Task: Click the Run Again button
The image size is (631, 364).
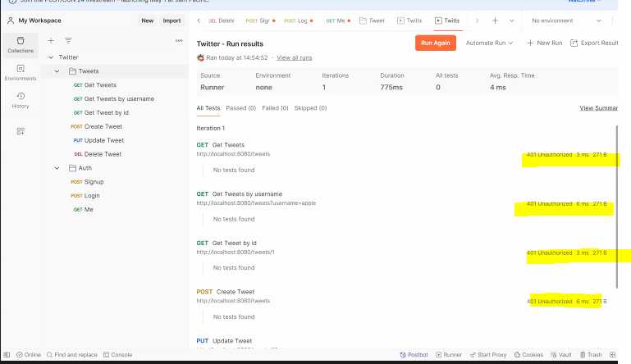Action: click(436, 43)
